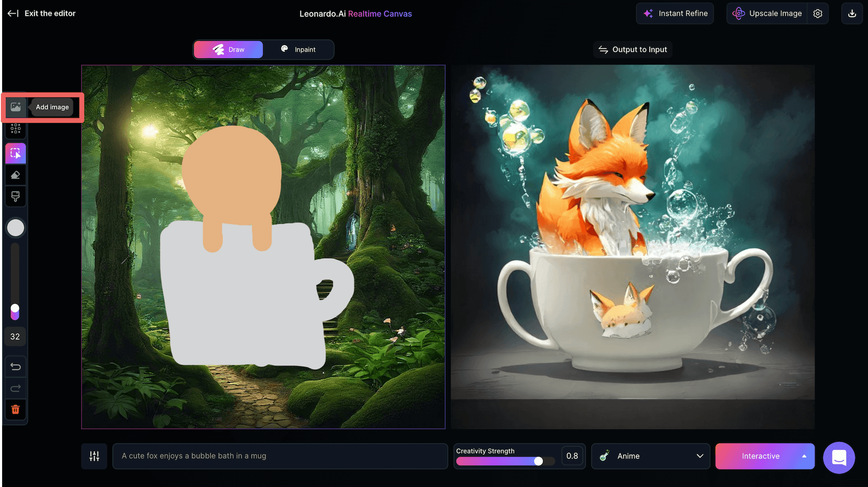Open the chat support bubble
The image size is (868, 487).
pos(839,457)
